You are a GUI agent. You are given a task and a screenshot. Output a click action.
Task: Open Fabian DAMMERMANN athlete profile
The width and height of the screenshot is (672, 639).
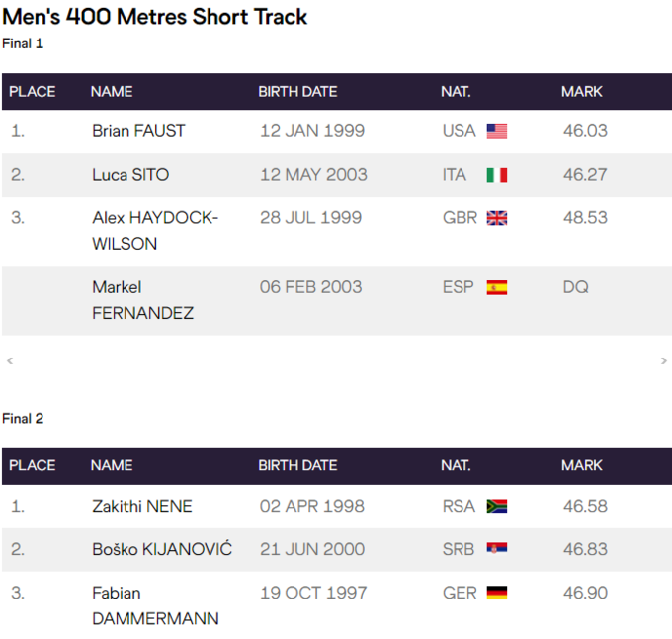click(155, 605)
